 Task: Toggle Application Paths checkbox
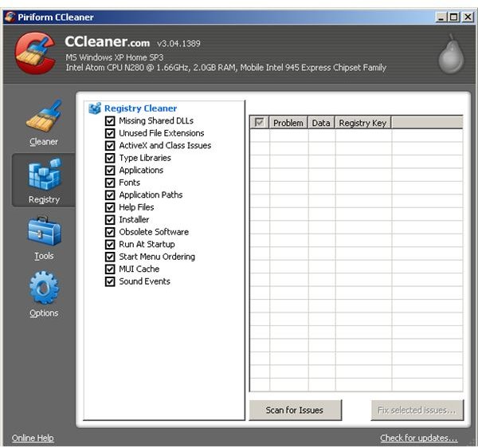(x=110, y=195)
